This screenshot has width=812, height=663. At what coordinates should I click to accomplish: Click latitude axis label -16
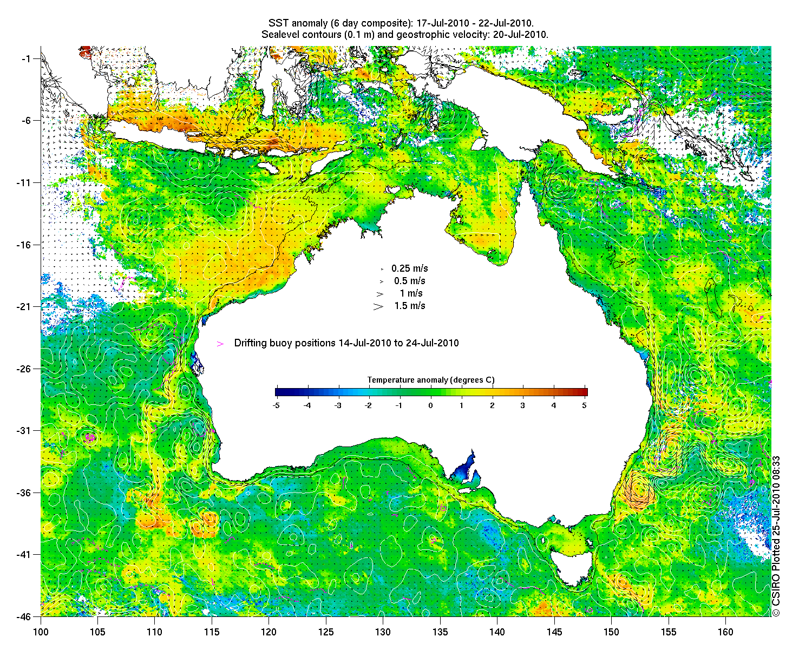tap(24, 245)
